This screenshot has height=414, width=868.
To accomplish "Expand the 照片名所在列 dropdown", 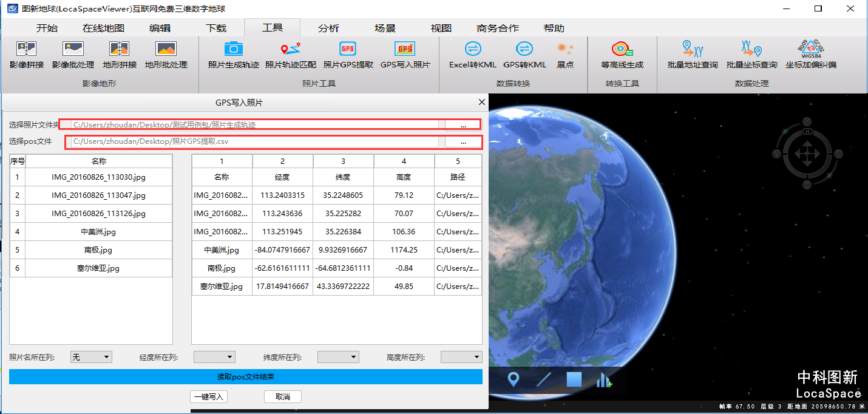I will coord(92,357).
